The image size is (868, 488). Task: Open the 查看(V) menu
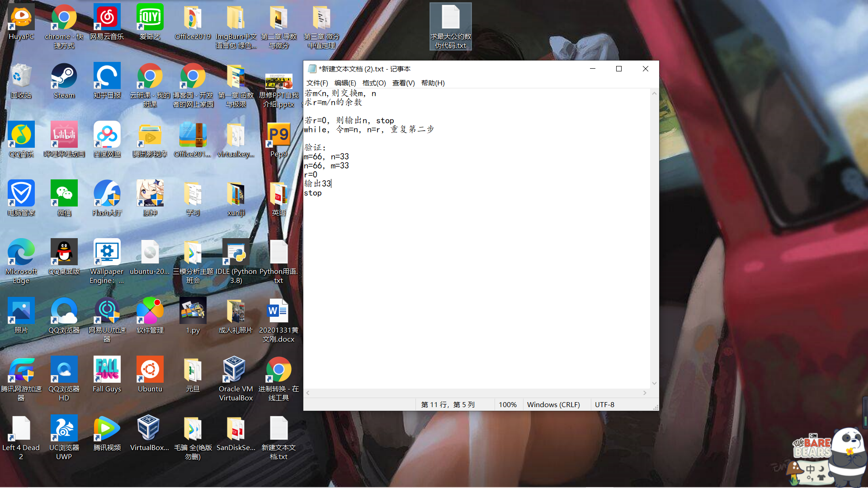(403, 83)
